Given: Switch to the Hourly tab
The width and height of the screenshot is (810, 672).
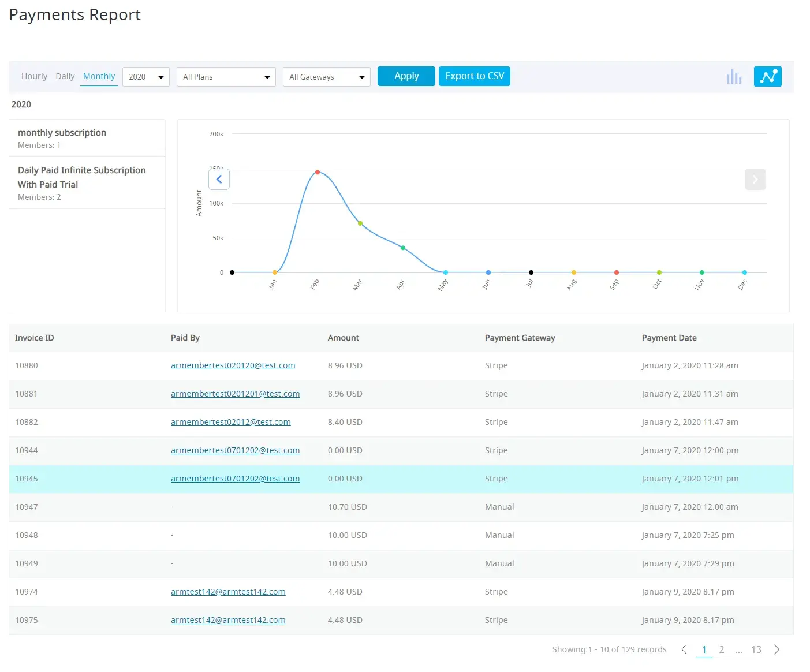Looking at the screenshot, I should pyautogui.click(x=34, y=76).
